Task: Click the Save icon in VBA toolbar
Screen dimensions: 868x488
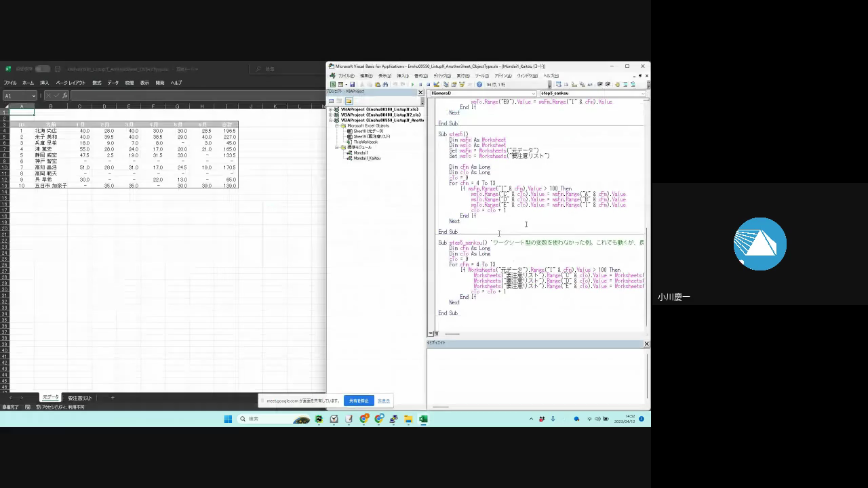Action: pyautogui.click(x=351, y=85)
